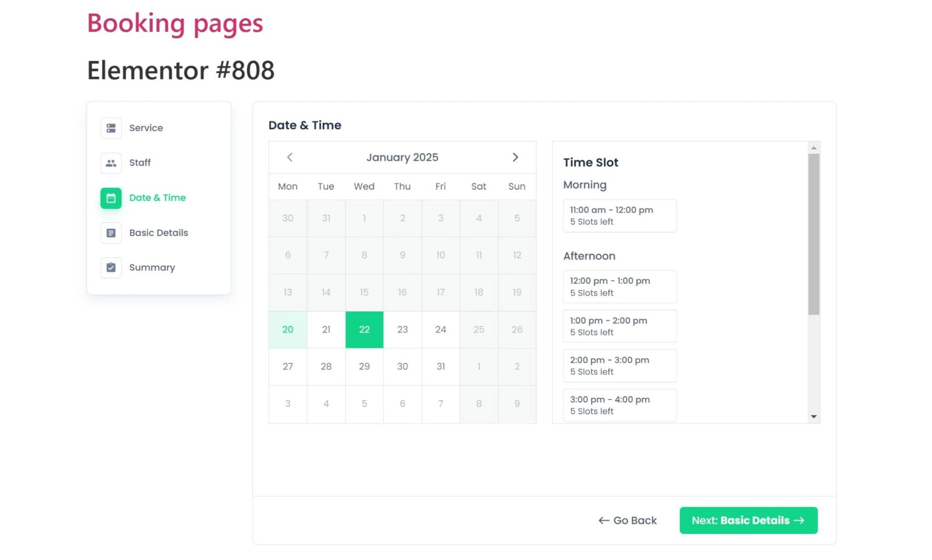Click the disabled date 15 cell
Screen dimensions: 932x560
click(x=364, y=293)
